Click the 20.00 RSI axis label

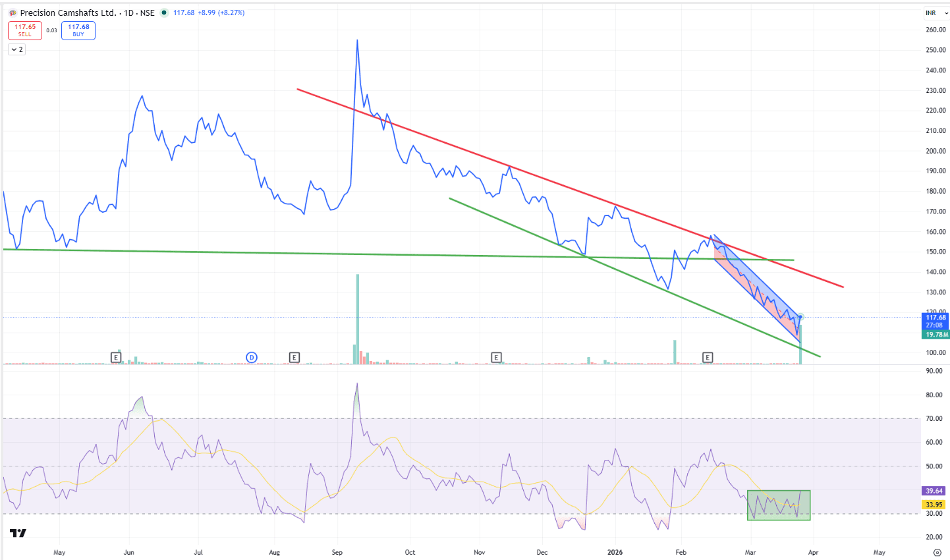click(934, 538)
